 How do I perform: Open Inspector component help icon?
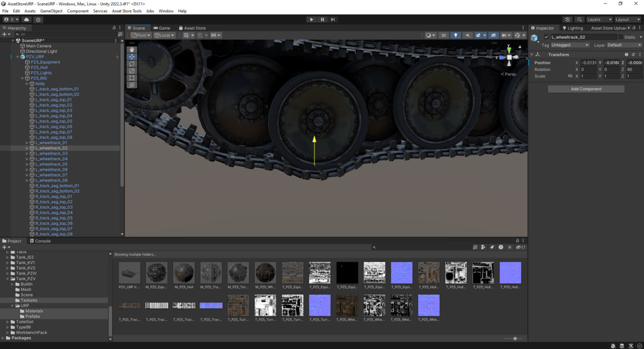[626, 55]
